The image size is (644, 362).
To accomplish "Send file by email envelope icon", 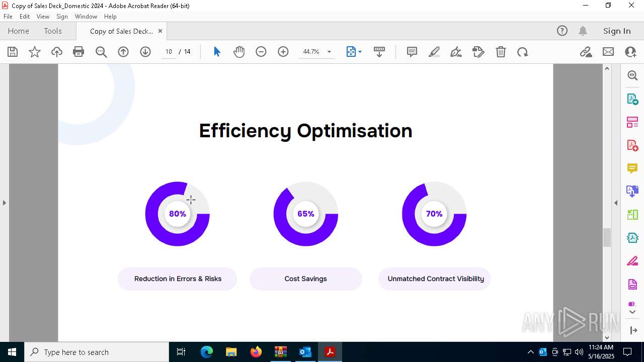I will [608, 52].
